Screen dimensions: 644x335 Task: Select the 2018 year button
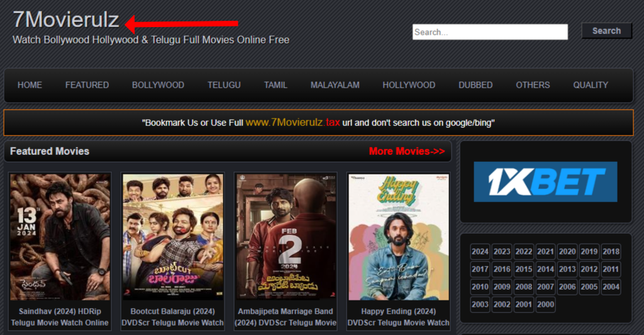tap(611, 251)
